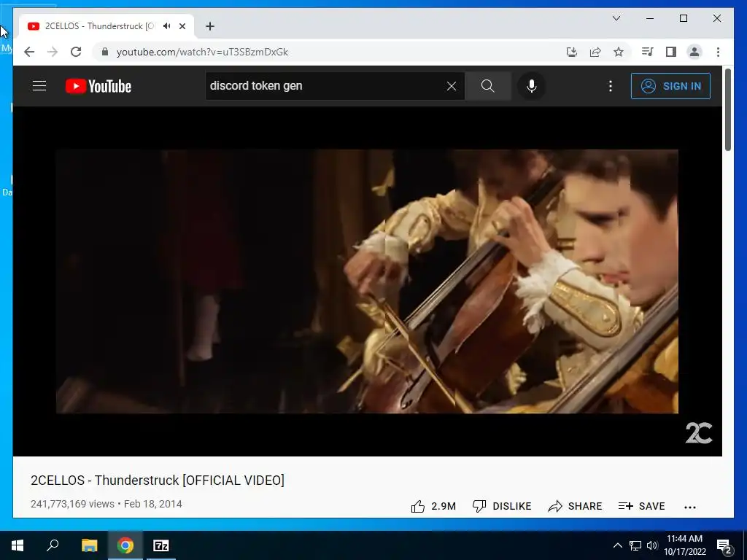Viewport: 747px width, 560px height.
Task: Clear the search box text
Action: coord(451,86)
